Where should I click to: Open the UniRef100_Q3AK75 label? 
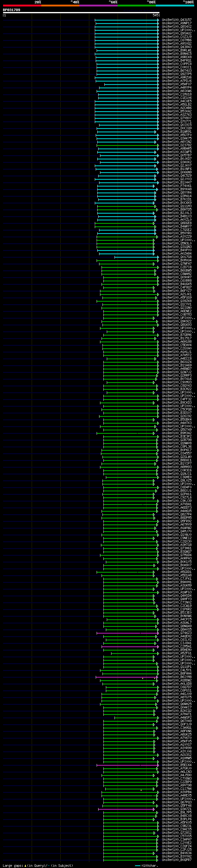tap(177, 139)
